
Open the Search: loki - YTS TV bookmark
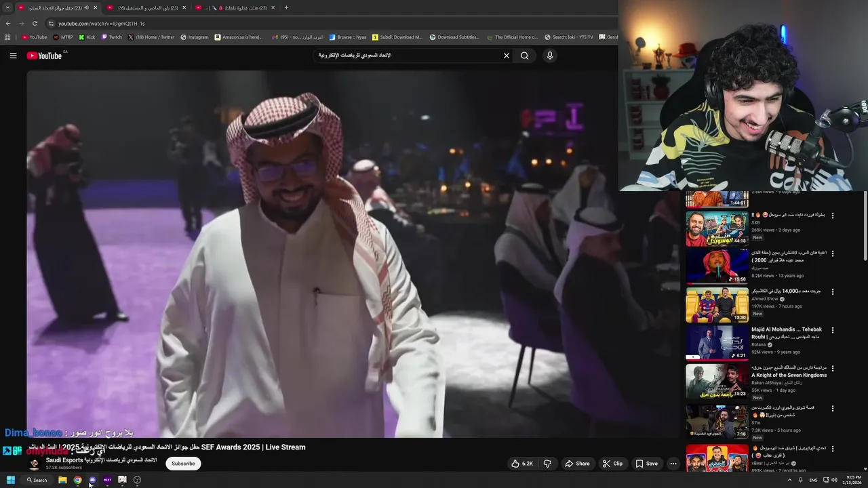(x=568, y=37)
